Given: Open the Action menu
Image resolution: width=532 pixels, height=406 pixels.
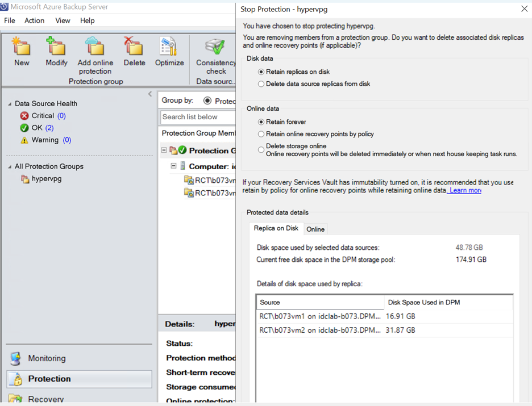Looking at the screenshot, I should pyautogui.click(x=34, y=20).
